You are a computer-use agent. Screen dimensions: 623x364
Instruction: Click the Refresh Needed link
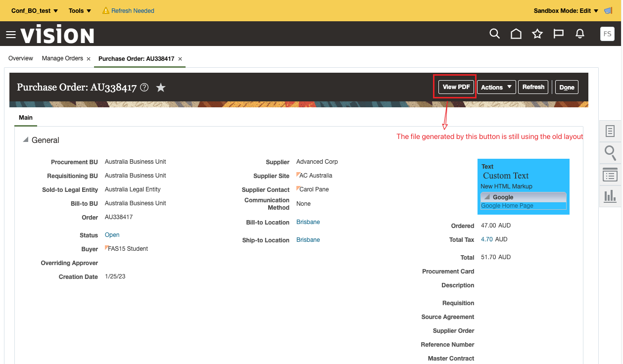(133, 10)
